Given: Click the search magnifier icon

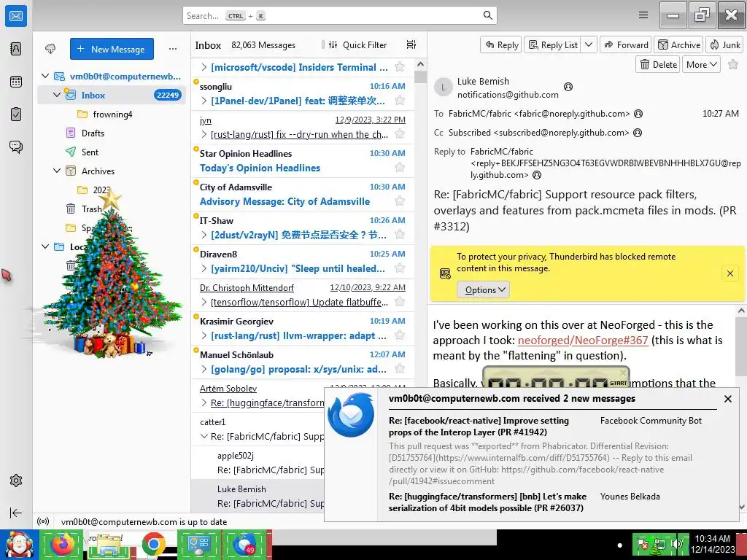Looking at the screenshot, I should 487,15.
